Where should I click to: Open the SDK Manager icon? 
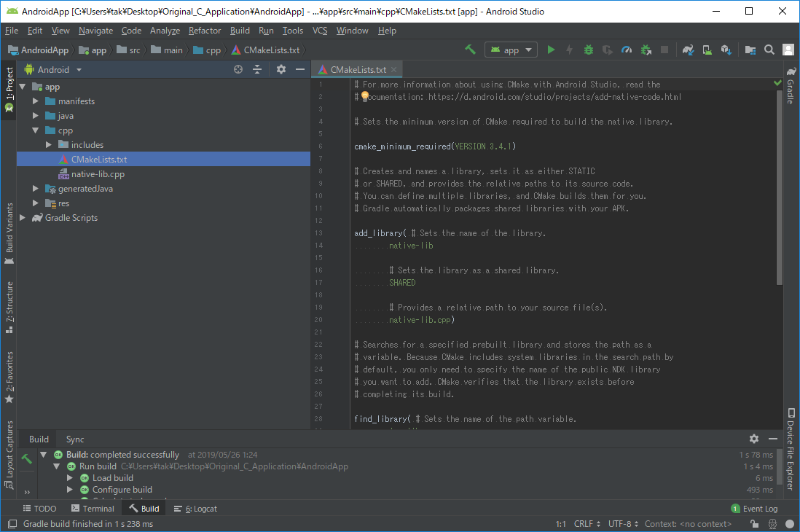[726, 50]
